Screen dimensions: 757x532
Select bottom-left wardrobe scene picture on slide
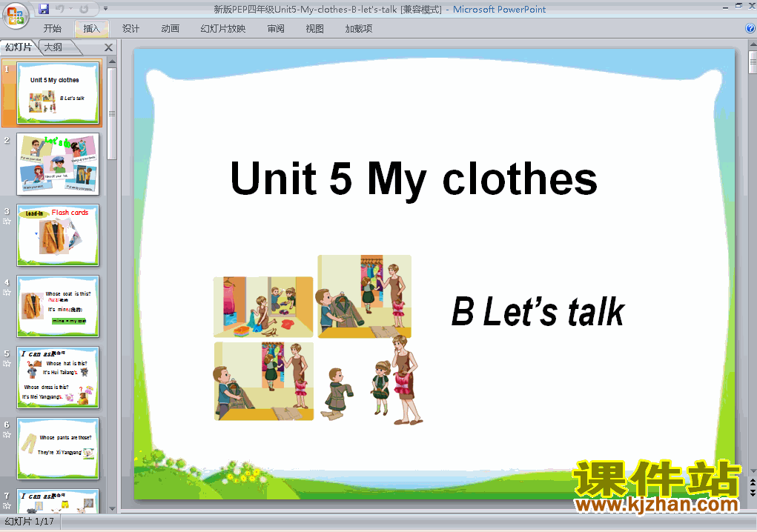point(264,381)
